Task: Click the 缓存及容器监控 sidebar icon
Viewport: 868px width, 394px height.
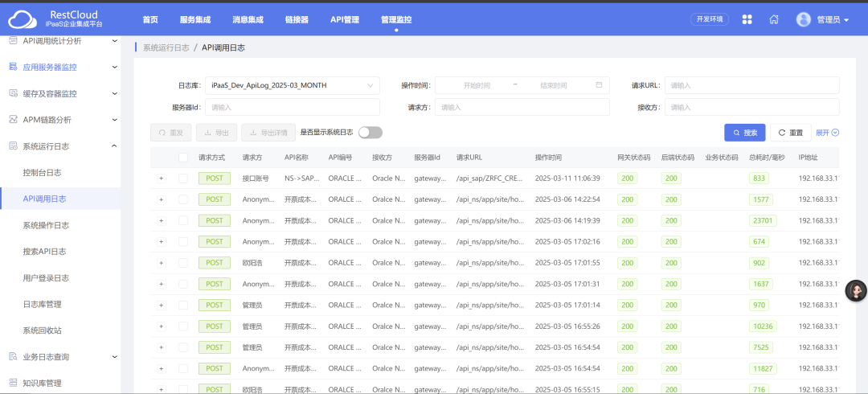Action: (14, 93)
